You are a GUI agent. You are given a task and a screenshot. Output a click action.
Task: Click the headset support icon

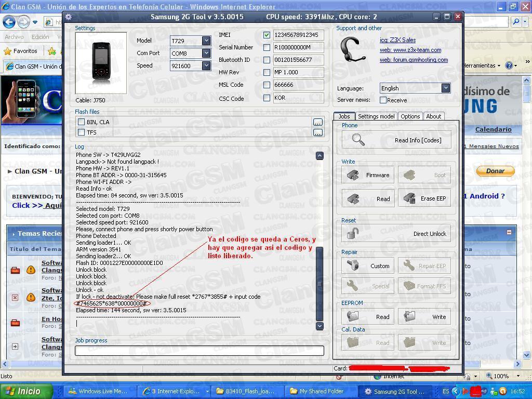(354, 50)
